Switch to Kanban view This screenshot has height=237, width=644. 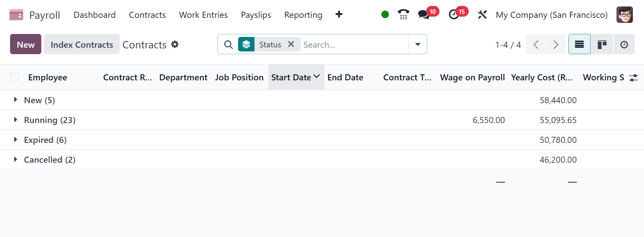602,44
